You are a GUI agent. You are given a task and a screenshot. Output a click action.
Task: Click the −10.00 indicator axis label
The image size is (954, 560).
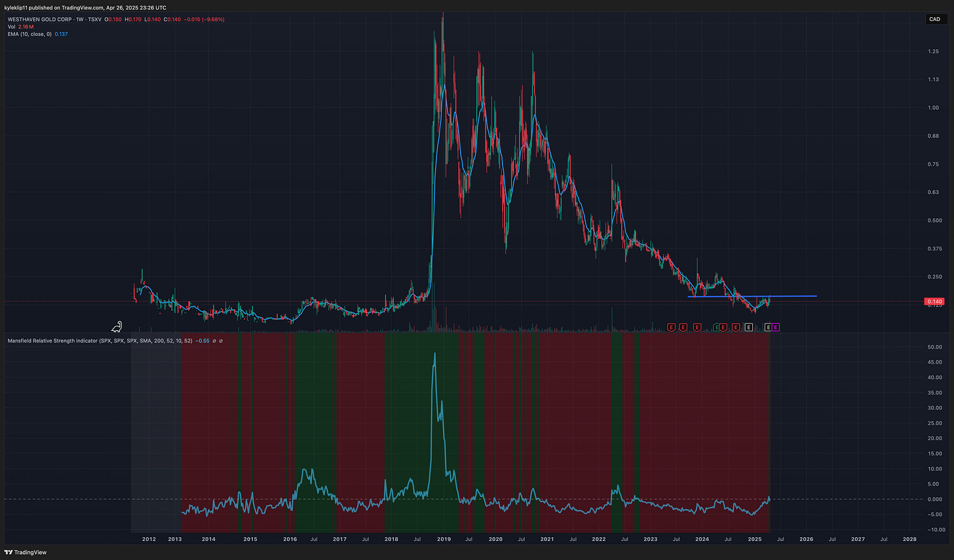(x=935, y=529)
